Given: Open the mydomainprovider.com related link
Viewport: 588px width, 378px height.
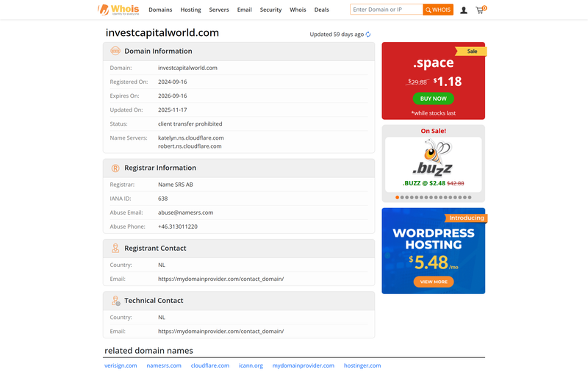Looking at the screenshot, I should [x=303, y=365].
